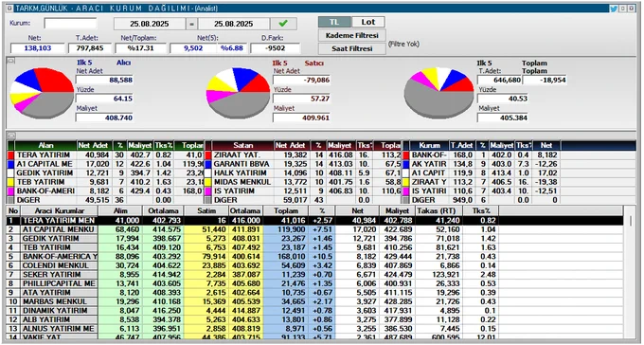The image size is (644, 345).
Task: Click the Ilk 5 Alıcı pie chart
Action: click(42, 93)
